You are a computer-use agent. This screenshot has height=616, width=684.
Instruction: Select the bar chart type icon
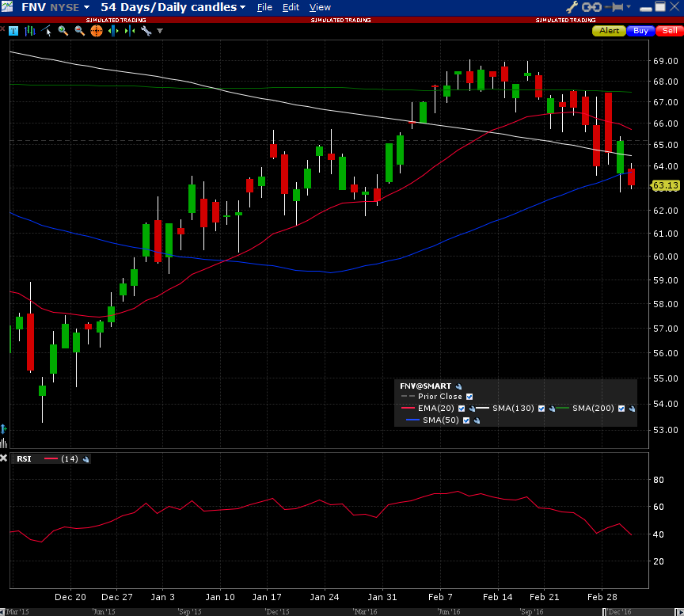pos(29,31)
